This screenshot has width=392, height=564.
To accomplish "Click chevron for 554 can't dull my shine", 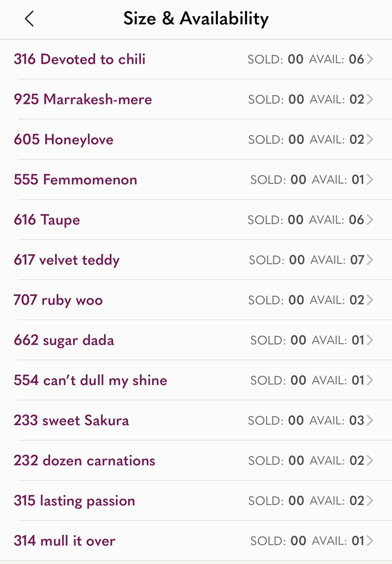I will [369, 381].
